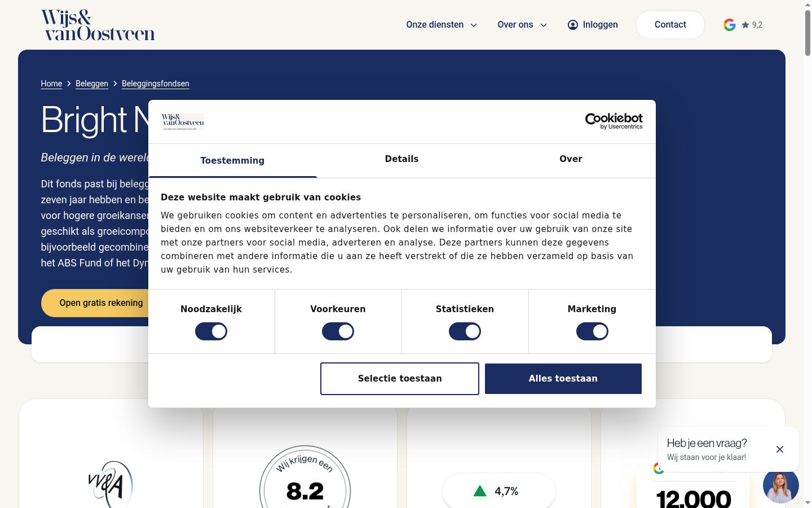812x508 pixels.
Task: Switch to the Details tab
Action: (x=401, y=159)
